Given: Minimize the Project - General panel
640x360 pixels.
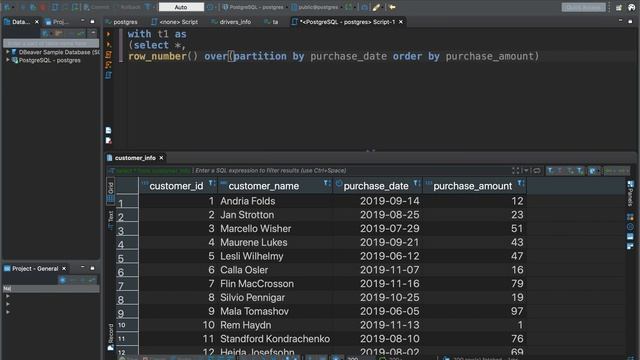Looking at the screenshot, I should pos(82,267).
